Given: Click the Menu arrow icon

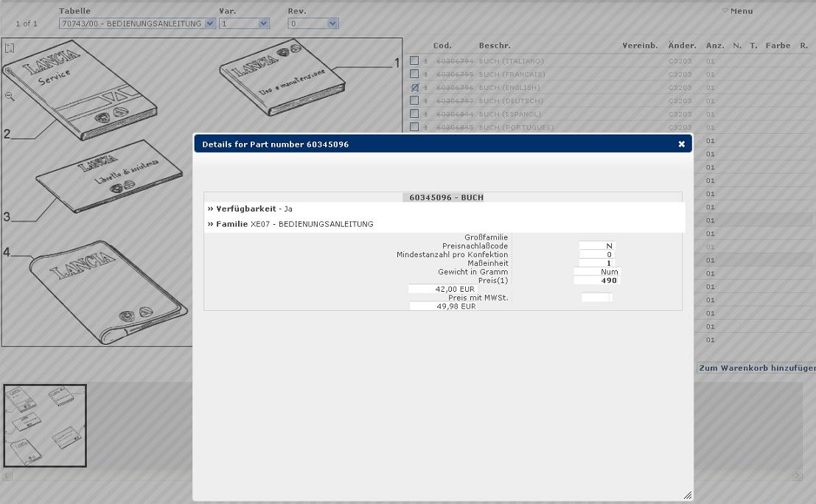Looking at the screenshot, I should pyautogui.click(x=725, y=11).
